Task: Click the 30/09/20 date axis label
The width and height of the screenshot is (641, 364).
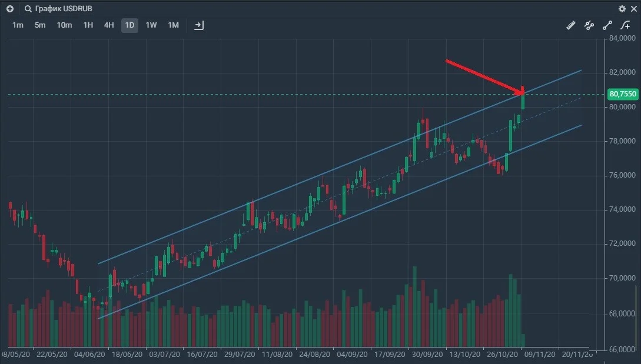Action: pyautogui.click(x=427, y=354)
